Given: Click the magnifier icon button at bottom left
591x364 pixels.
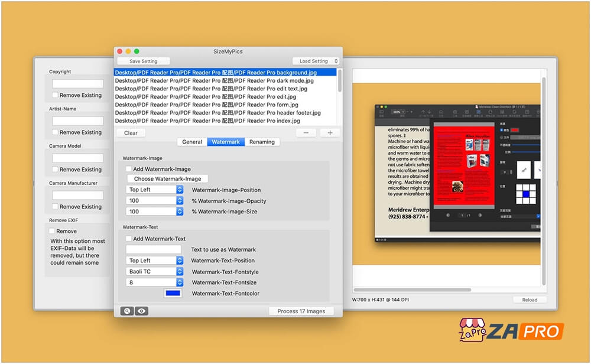Looking at the screenshot, I should 126,311.
